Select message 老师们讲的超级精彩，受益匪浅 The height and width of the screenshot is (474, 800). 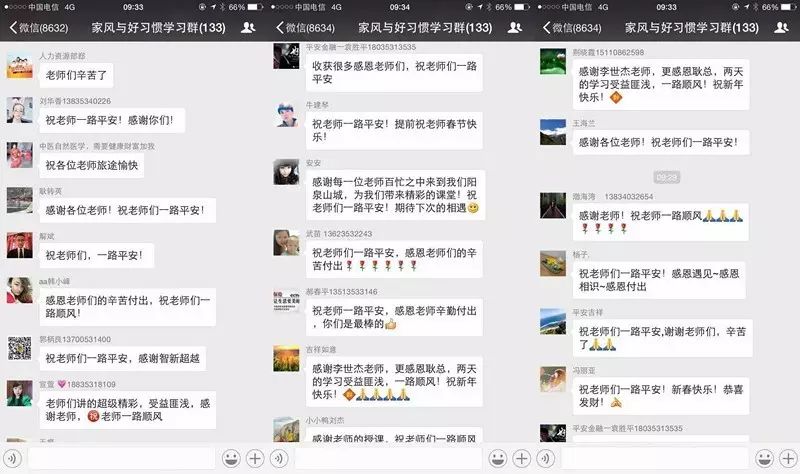click(128, 410)
